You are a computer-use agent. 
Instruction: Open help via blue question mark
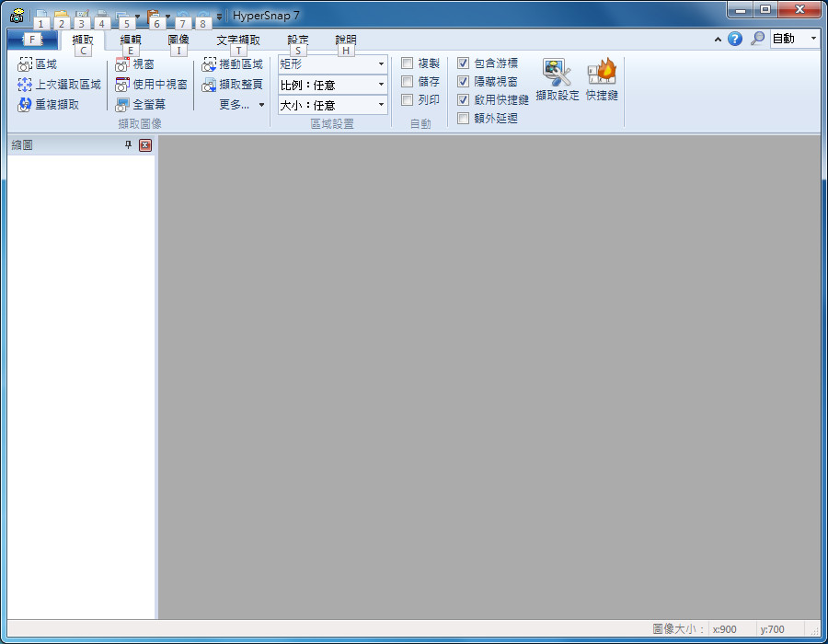735,39
